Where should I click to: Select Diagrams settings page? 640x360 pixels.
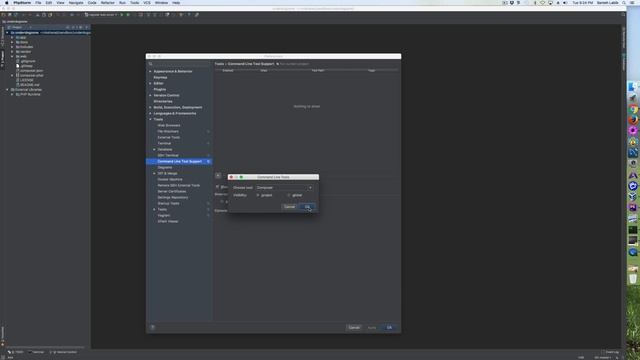[164, 167]
